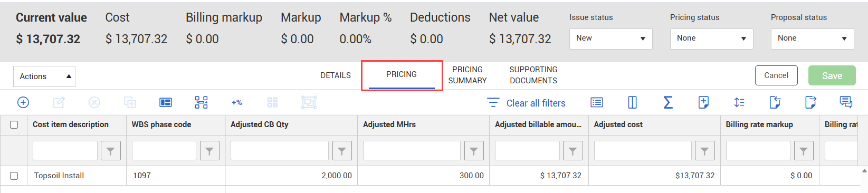Open the Pricing status dropdown
Image resolution: width=868 pixels, height=193 pixels.
(x=711, y=38)
